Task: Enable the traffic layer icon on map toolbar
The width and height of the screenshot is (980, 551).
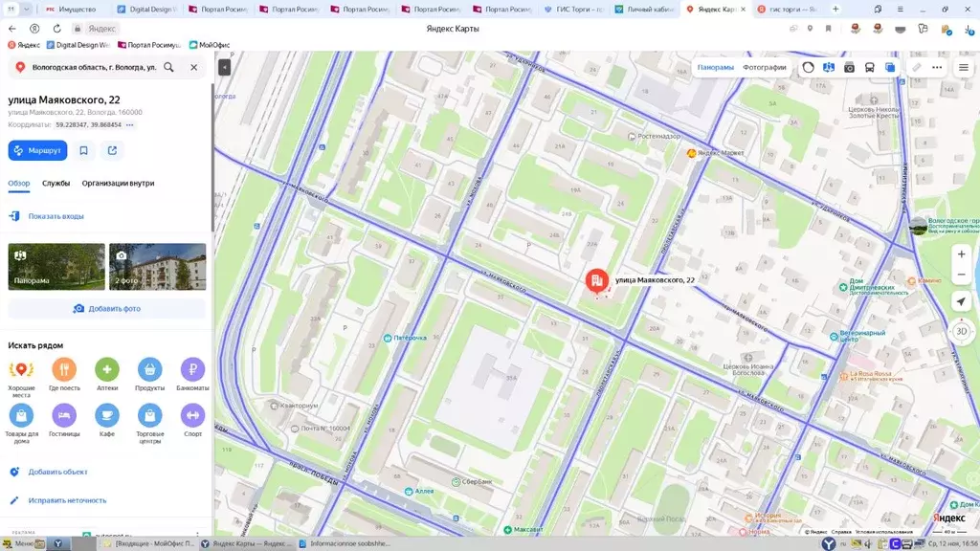Action: [809, 68]
